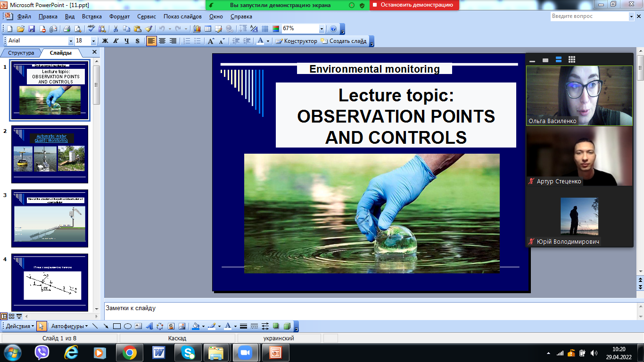Open the Автофигуры shapes dropdown

[x=69, y=326]
